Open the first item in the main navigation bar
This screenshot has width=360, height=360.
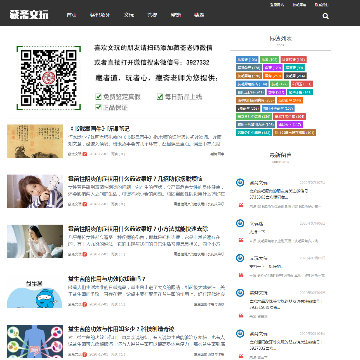tap(71, 15)
